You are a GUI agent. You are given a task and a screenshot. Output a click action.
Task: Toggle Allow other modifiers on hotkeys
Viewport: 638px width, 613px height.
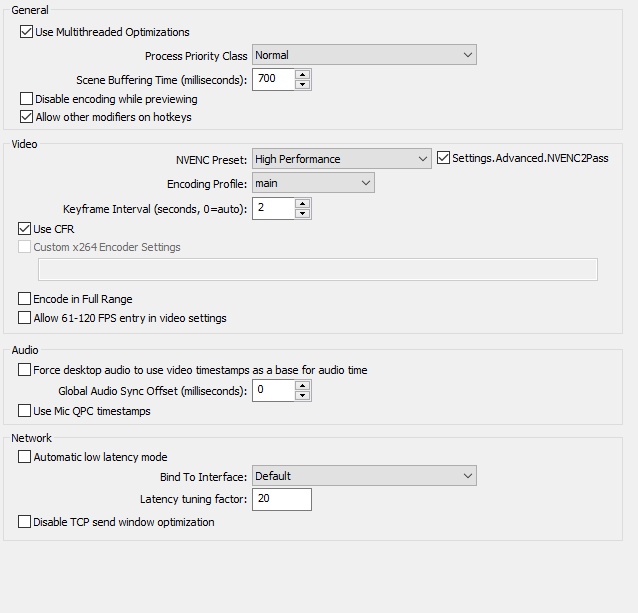point(26,117)
